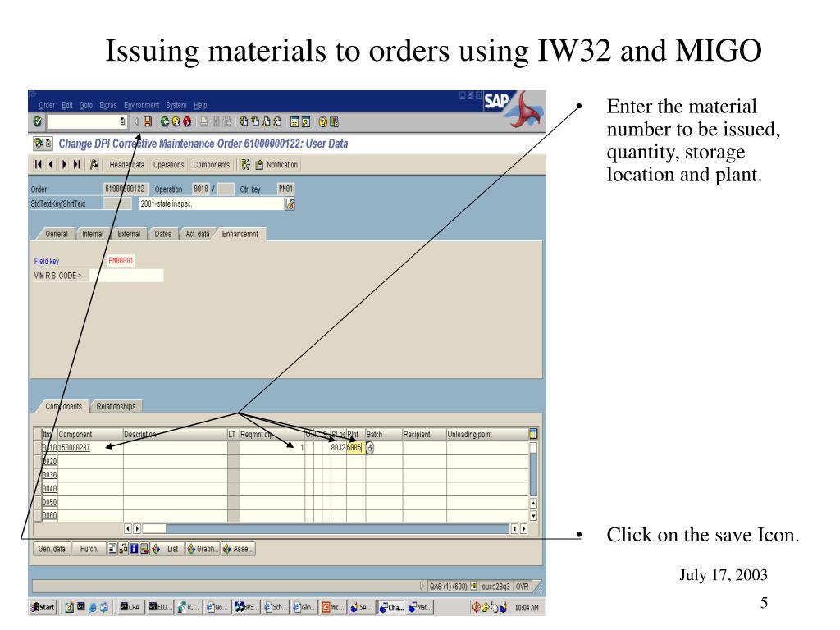Viewport: 840px width, 630px height.
Task: Click the Gen. data button
Action: (x=52, y=549)
